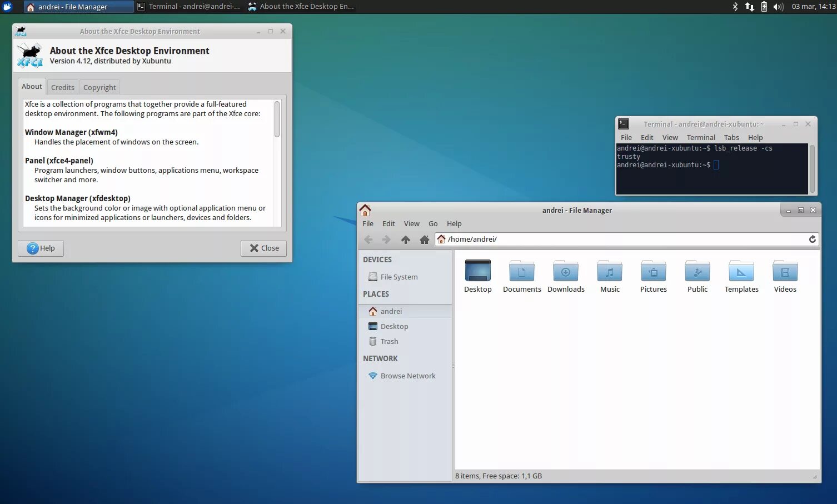Viewport: 837px width, 504px height.
Task: Open File menu in Terminal
Action: [x=626, y=137]
